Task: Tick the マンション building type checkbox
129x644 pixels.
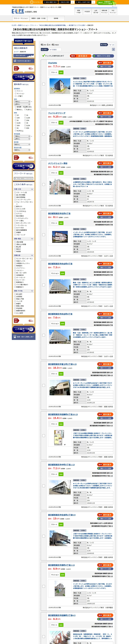Action: (15, 93)
